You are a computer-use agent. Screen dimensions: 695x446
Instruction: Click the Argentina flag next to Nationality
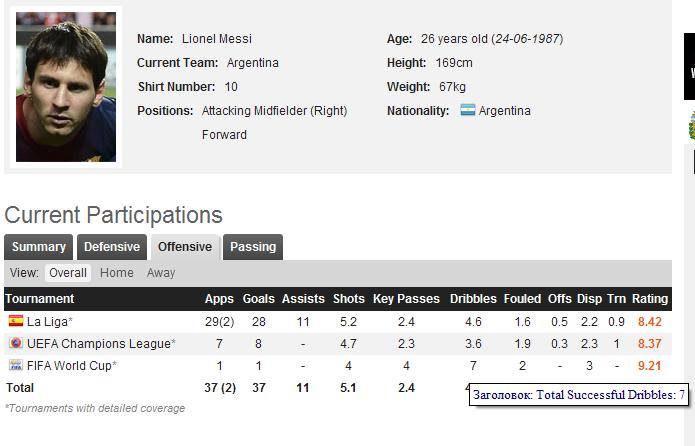[x=468, y=110]
